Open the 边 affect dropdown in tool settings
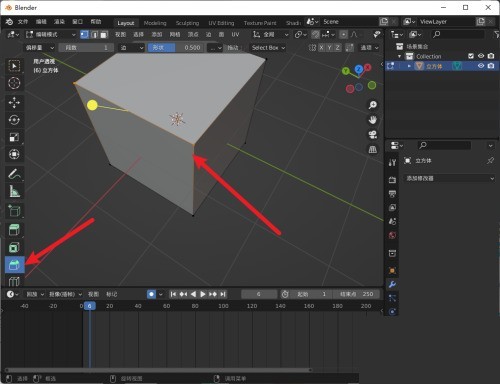This screenshot has width=500, height=384. (x=131, y=48)
